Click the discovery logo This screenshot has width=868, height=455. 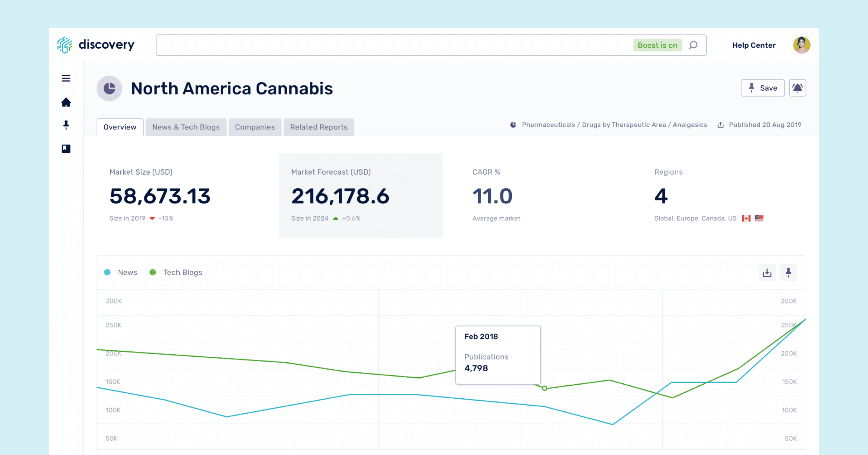pos(96,45)
